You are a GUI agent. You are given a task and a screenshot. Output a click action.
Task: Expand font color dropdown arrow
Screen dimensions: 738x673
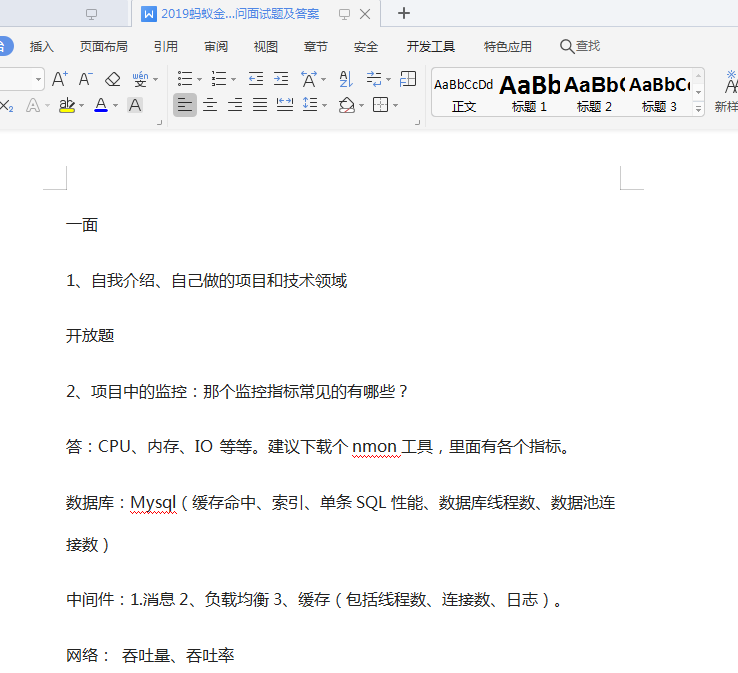(x=115, y=105)
